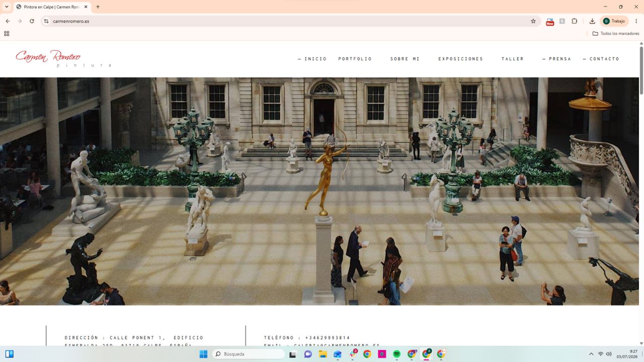Open Slack from the taskbar
The height and width of the screenshot is (362, 644).
tap(353, 354)
